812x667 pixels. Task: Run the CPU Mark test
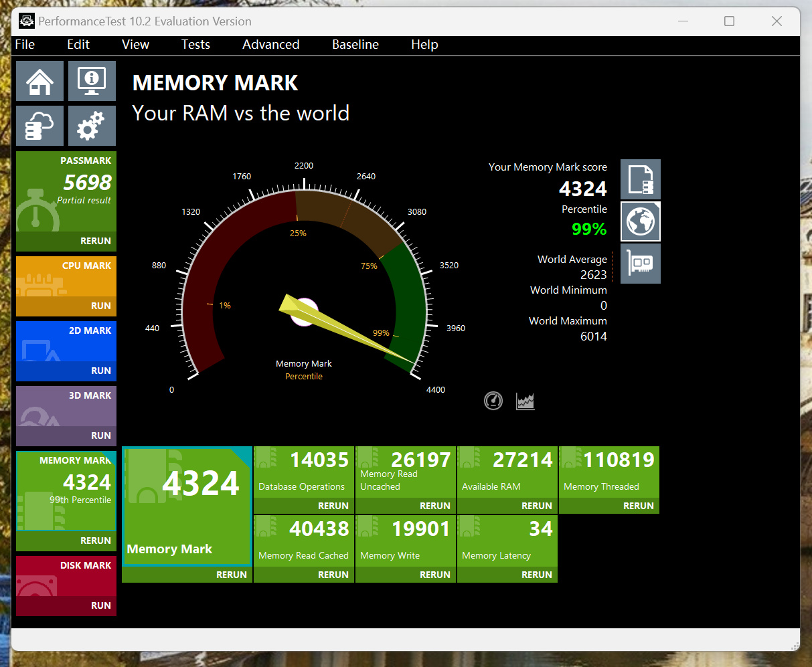pos(66,306)
